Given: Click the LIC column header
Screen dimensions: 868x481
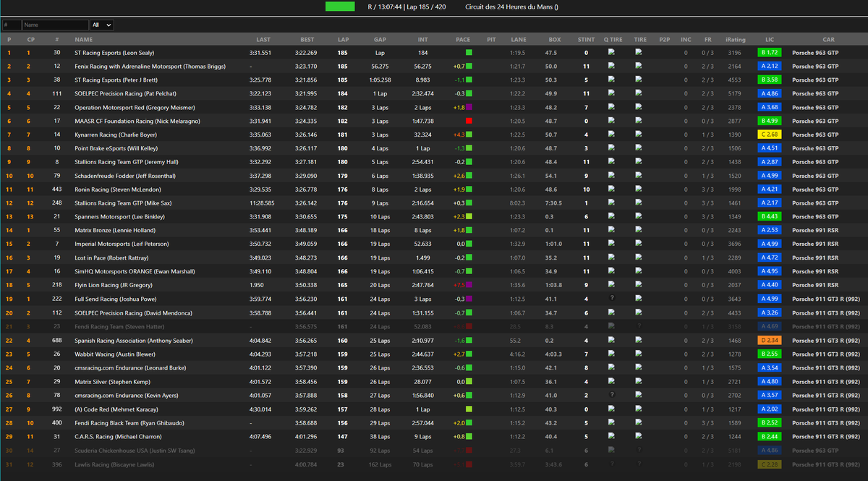Looking at the screenshot, I should (770, 39).
